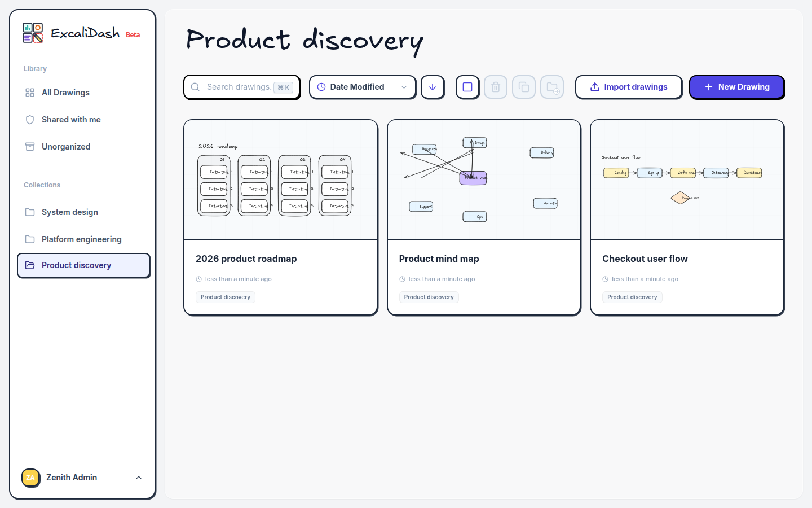Open the Checkout user flow thumbnail
This screenshot has height=508, width=812.
(687, 180)
